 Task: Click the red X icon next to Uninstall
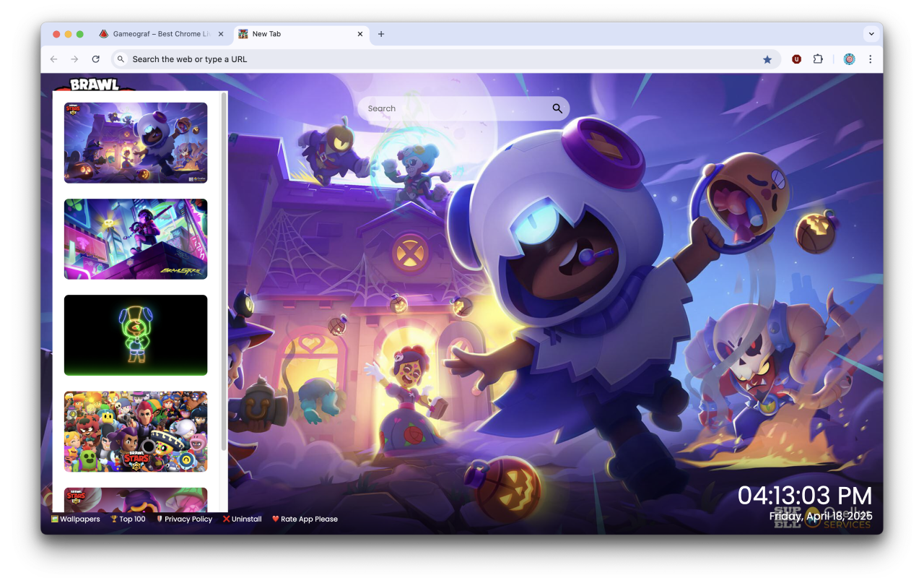[225, 519]
